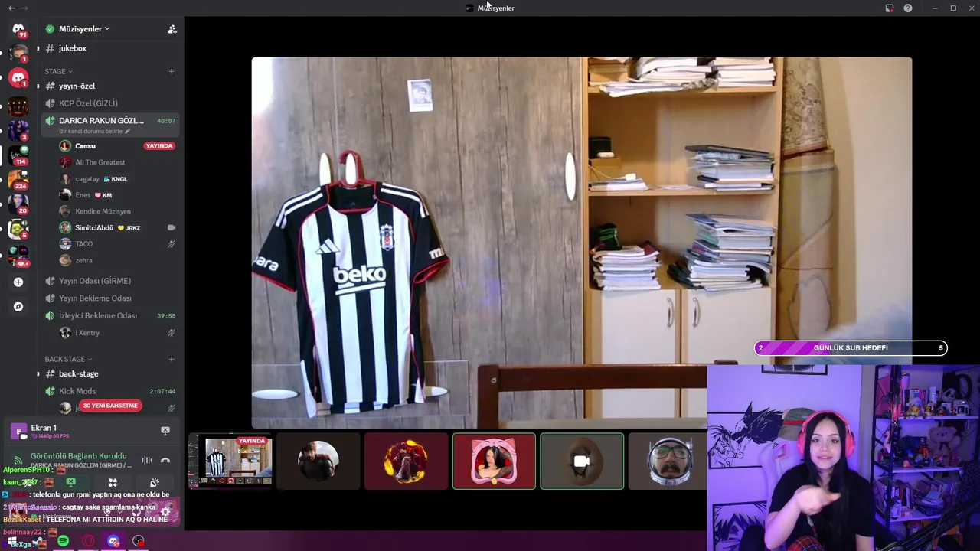This screenshot has width=980, height=551.
Task: Open OBS Studio from the taskbar
Action: click(x=139, y=541)
